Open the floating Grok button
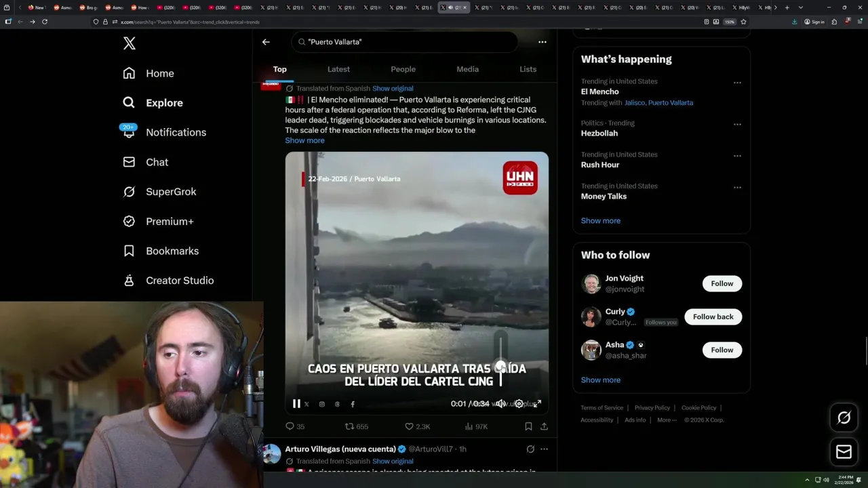This screenshot has height=488, width=868. coord(844,418)
